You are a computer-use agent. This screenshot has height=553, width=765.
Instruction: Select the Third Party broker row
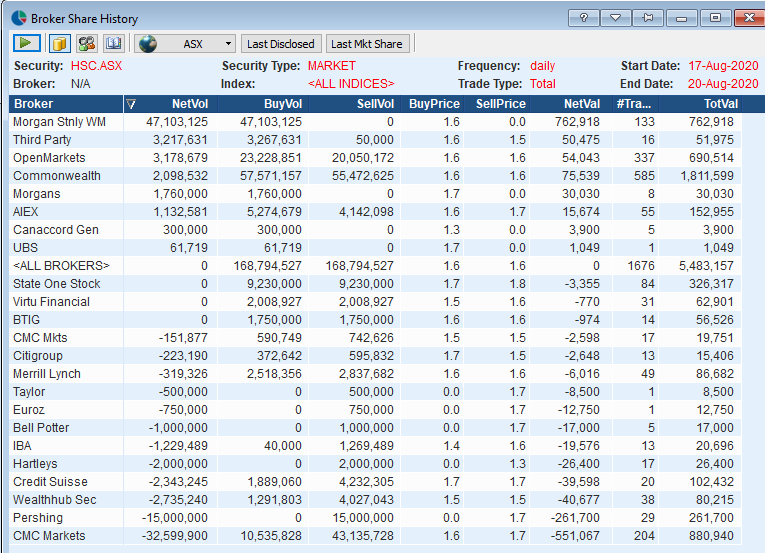[375, 140]
